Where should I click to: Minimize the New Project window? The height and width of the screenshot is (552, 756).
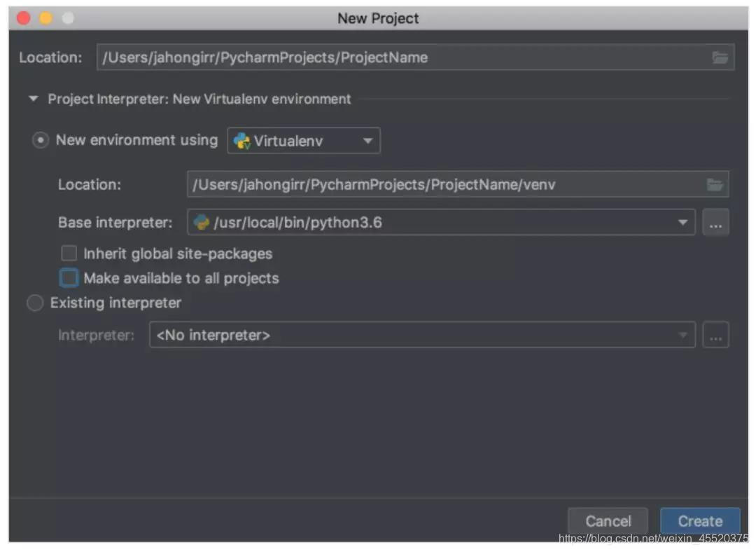click(45, 18)
